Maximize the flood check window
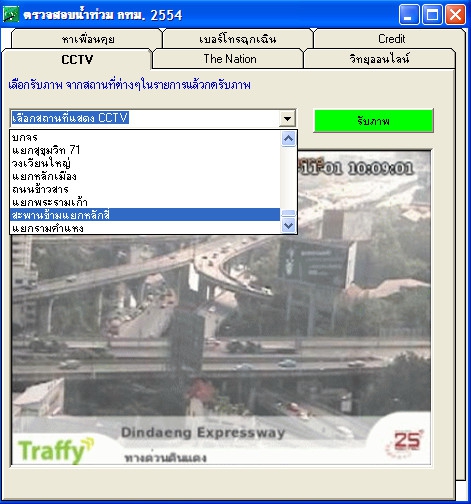This screenshot has width=471, height=504. click(x=432, y=15)
